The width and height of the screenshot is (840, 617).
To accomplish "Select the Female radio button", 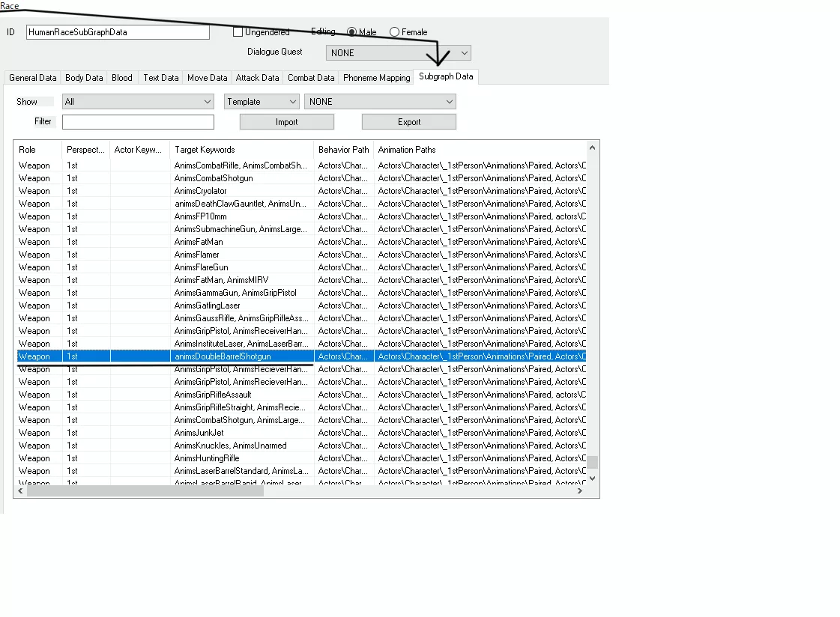I will point(394,32).
